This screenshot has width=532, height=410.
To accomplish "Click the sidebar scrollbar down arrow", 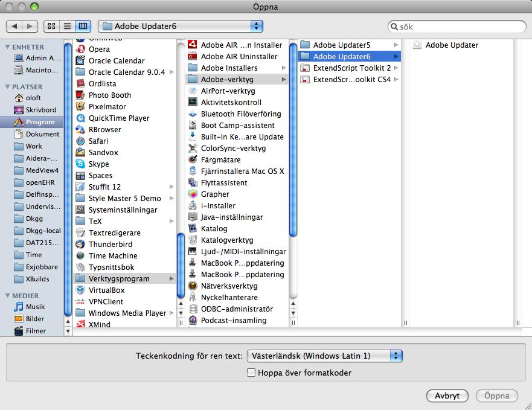I will [x=68, y=331].
